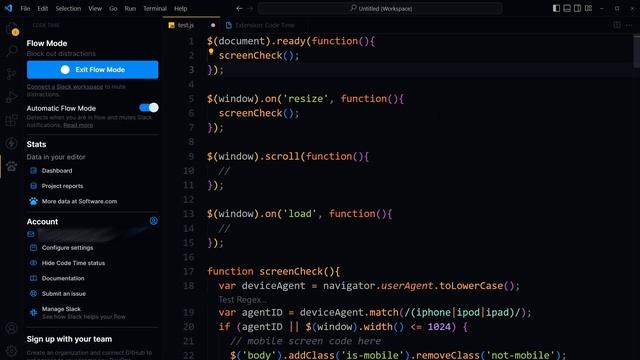The height and width of the screenshot is (360, 640).
Task: Toggle primary side bar layout icon
Action: tap(556, 8)
